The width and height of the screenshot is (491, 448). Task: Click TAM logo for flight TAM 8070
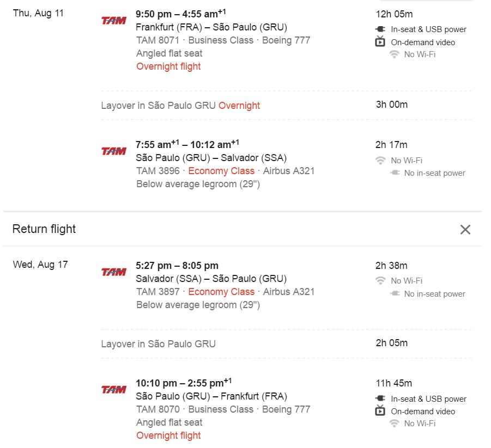pos(114,390)
